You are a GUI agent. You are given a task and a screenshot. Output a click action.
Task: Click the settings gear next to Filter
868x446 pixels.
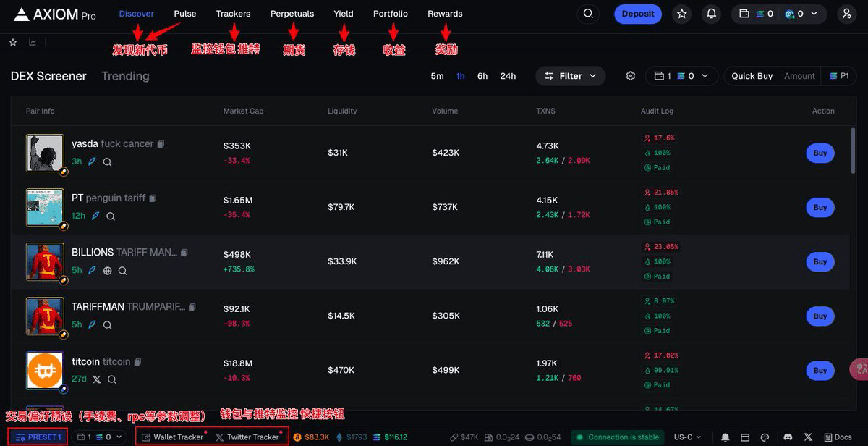click(631, 76)
